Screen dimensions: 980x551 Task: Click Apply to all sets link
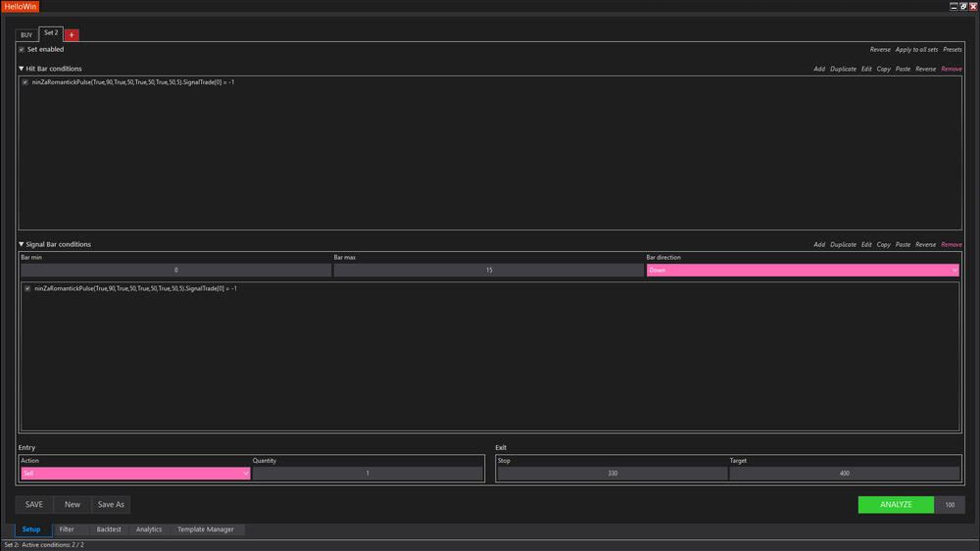(x=916, y=49)
